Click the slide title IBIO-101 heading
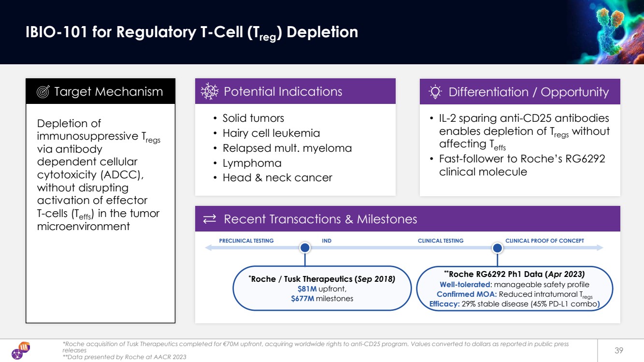Screen dimensions: 644x362 [191, 32]
